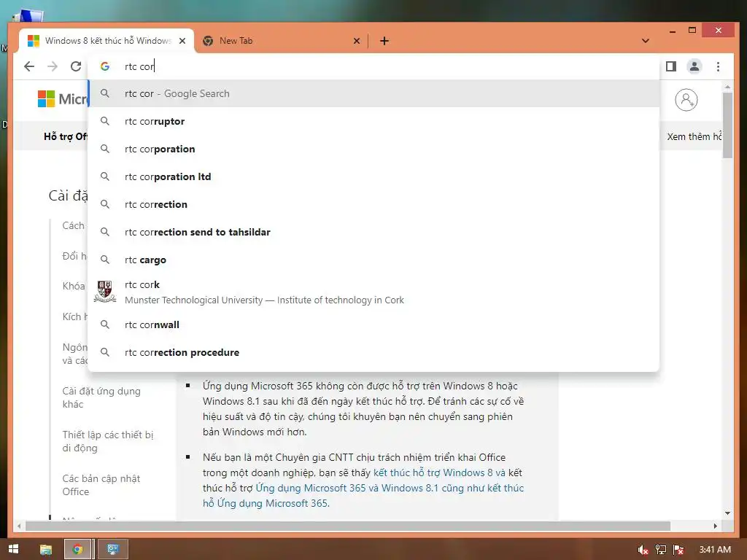Click the Google icon in address bar

coord(105,66)
